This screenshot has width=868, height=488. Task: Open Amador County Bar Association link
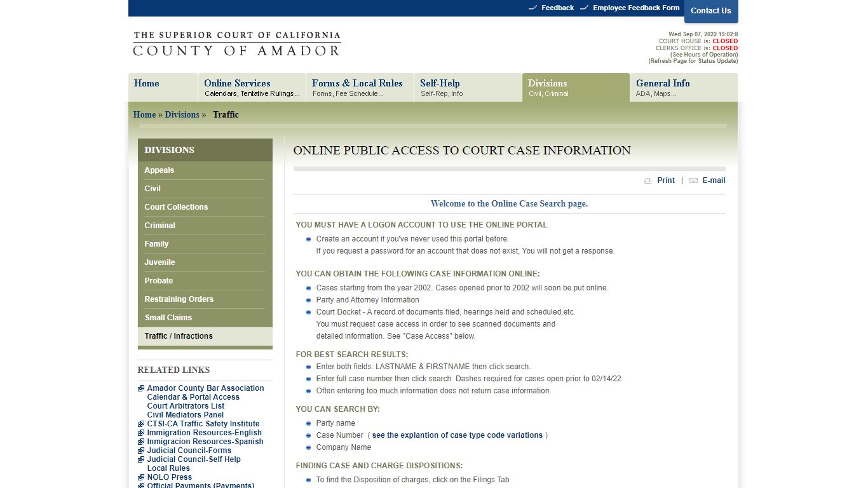point(205,388)
